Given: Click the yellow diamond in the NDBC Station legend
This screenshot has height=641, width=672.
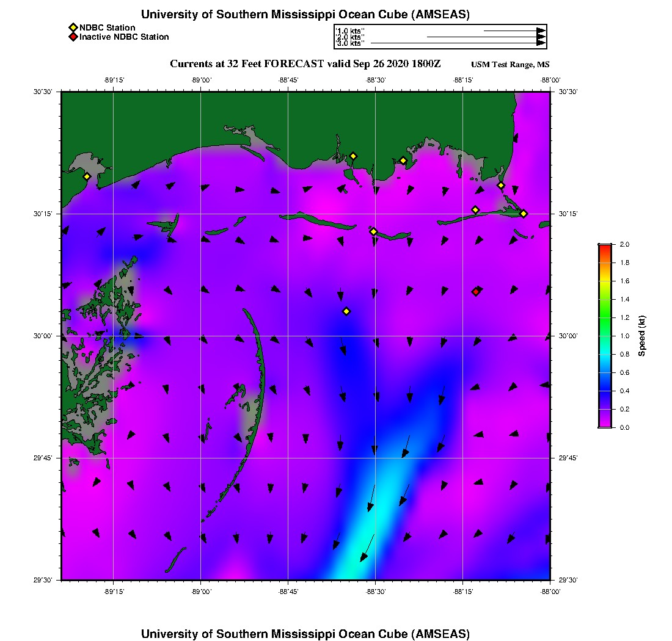Looking at the screenshot, I should pos(73,27).
